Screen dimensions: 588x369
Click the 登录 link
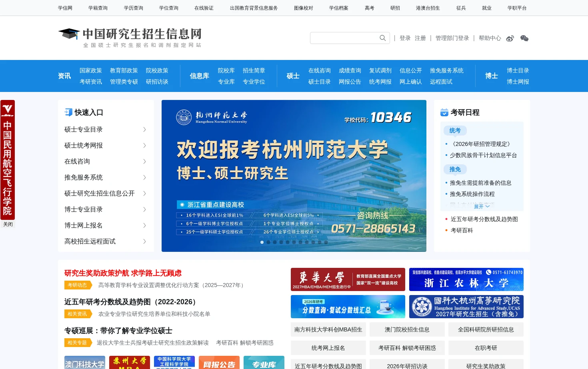(x=405, y=38)
